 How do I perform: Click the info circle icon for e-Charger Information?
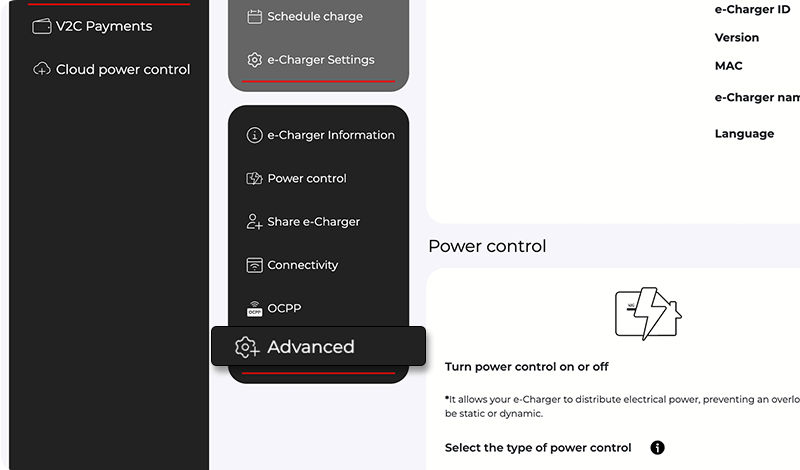(x=254, y=135)
